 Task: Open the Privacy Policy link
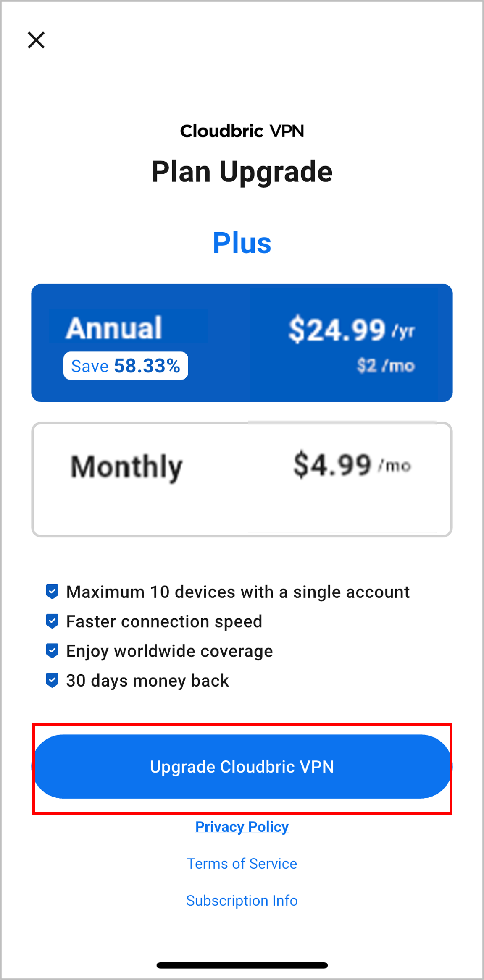pos(242,827)
